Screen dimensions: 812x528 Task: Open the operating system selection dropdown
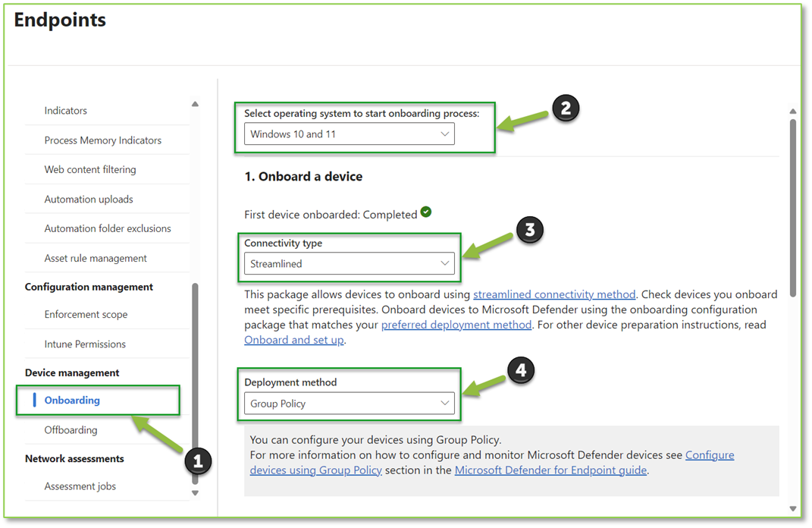(x=347, y=134)
